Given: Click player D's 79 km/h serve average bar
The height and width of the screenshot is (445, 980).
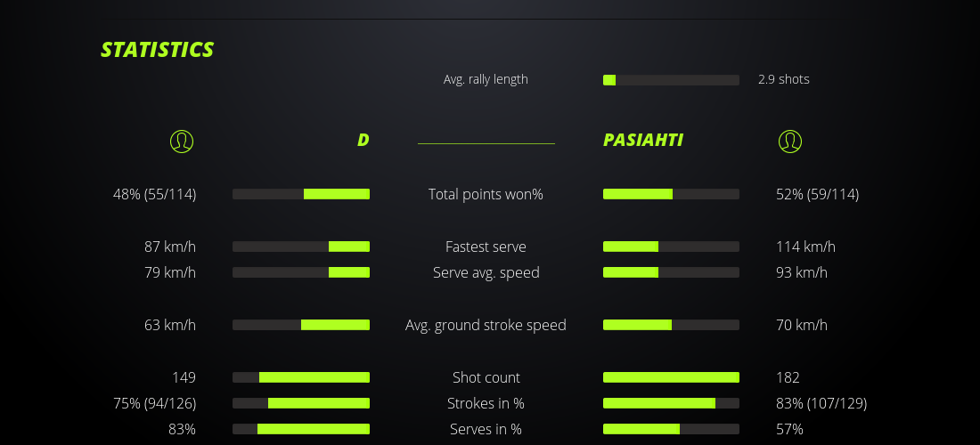Looking at the screenshot, I should point(301,272).
